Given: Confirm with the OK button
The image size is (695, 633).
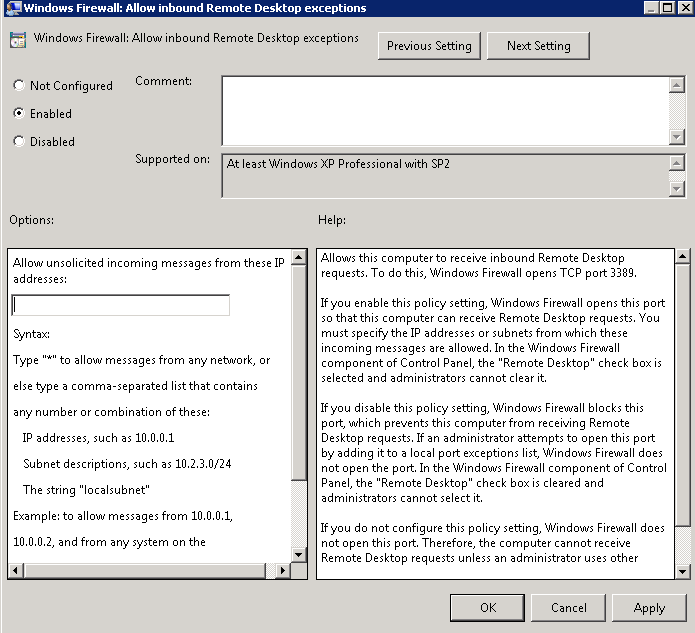Looking at the screenshot, I should pos(487,607).
